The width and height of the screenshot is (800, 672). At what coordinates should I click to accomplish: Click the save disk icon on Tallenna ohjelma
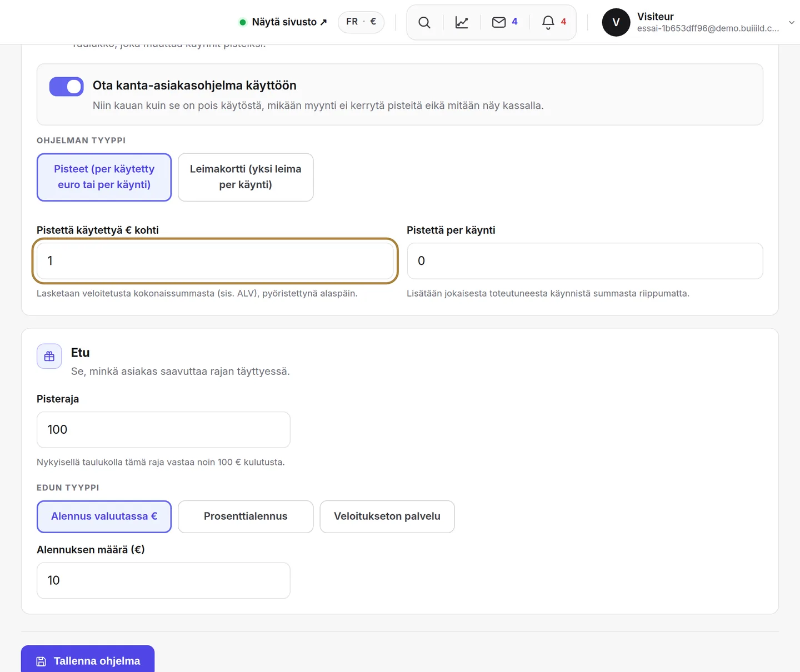[41, 661]
